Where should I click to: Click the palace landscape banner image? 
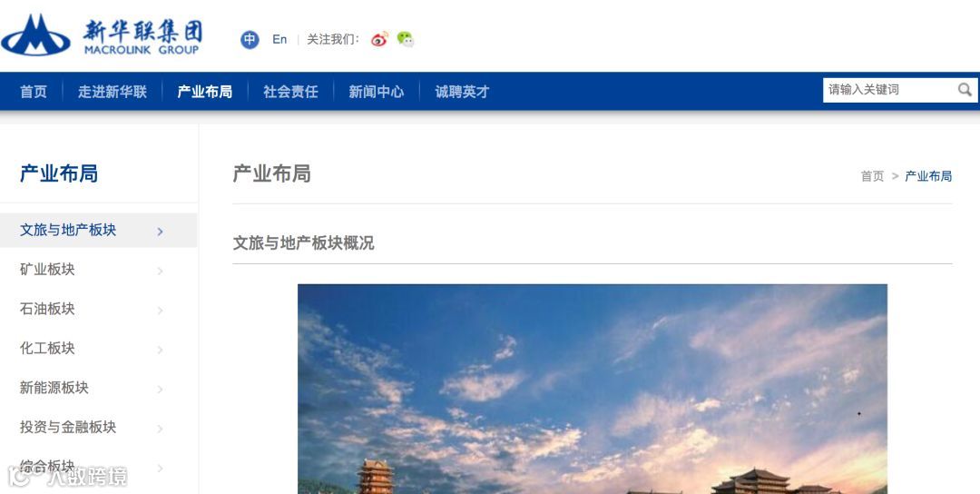pyautogui.click(x=593, y=389)
